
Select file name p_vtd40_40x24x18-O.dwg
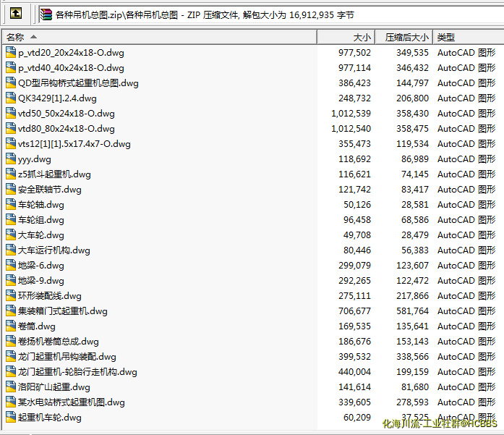pyautogui.click(x=71, y=68)
